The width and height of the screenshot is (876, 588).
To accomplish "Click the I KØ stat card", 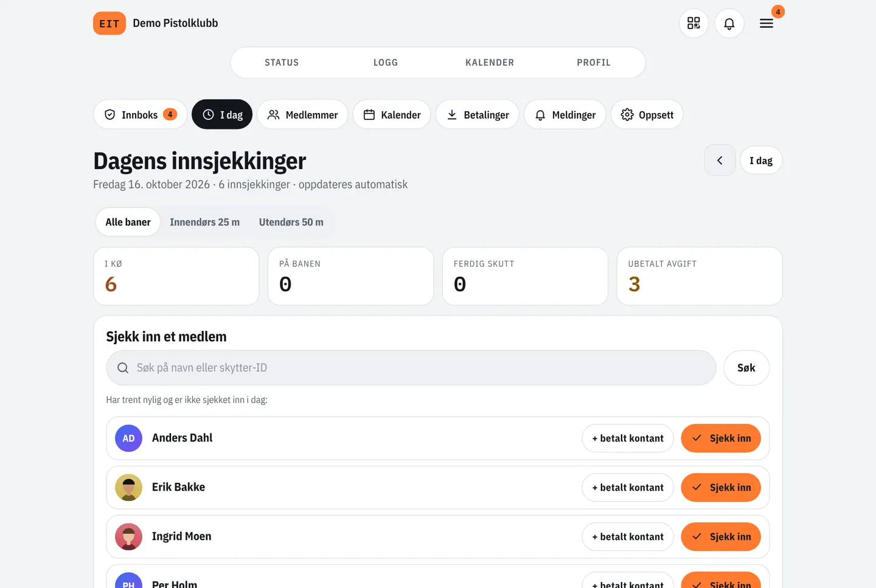I will coord(176,276).
